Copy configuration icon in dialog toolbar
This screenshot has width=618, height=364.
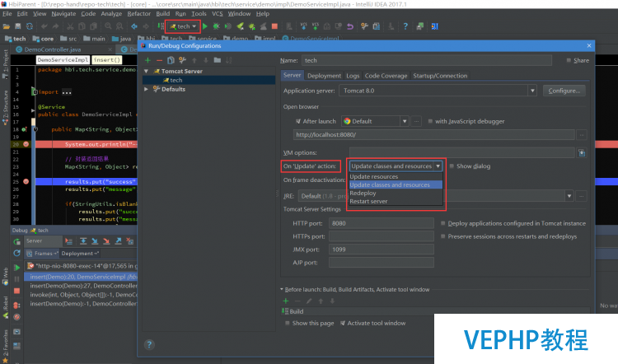(x=171, y=60)
